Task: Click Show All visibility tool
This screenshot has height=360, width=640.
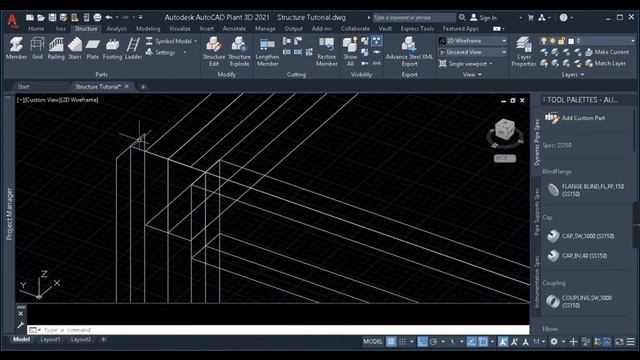Action: [350, 51]
